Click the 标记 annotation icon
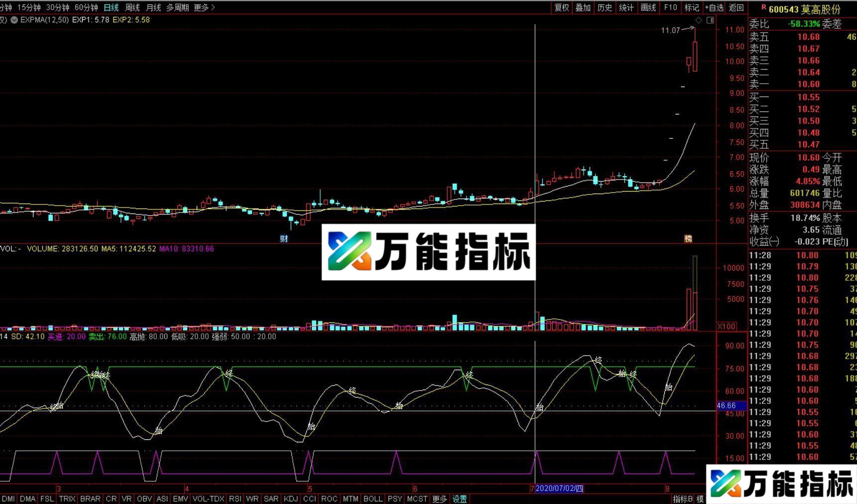Viewport: 857px width, 504px height. (692, 7)
